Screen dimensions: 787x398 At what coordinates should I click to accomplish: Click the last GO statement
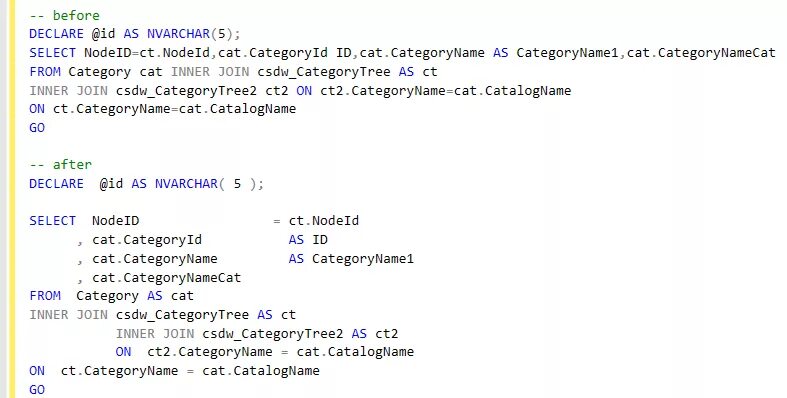tap(37, 389)
